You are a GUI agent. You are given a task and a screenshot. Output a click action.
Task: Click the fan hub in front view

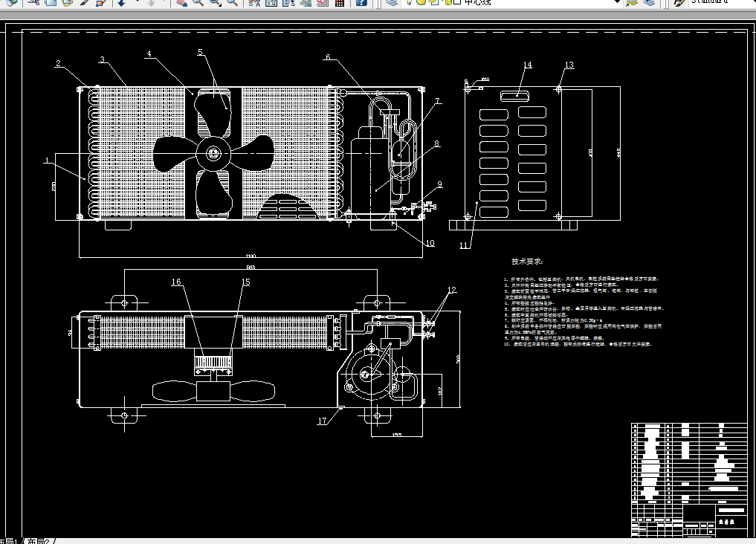pos(213,154)
